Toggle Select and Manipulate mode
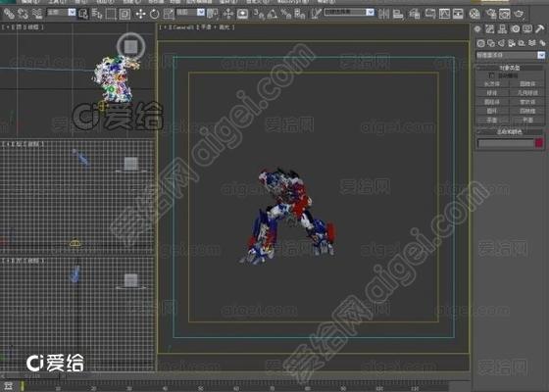The image size is (549, 392). pos(227,14)
